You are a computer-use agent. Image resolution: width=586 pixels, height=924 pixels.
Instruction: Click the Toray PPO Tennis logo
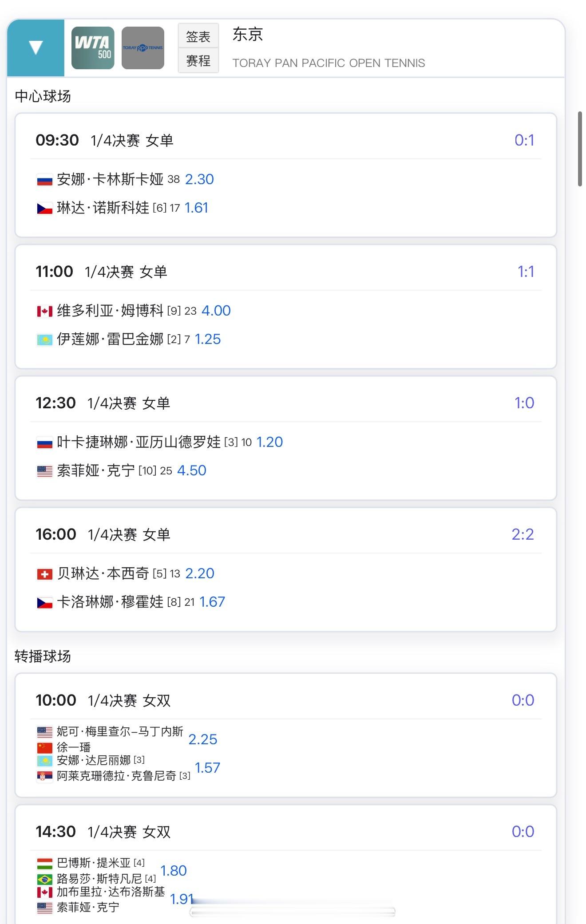point(143,48)
